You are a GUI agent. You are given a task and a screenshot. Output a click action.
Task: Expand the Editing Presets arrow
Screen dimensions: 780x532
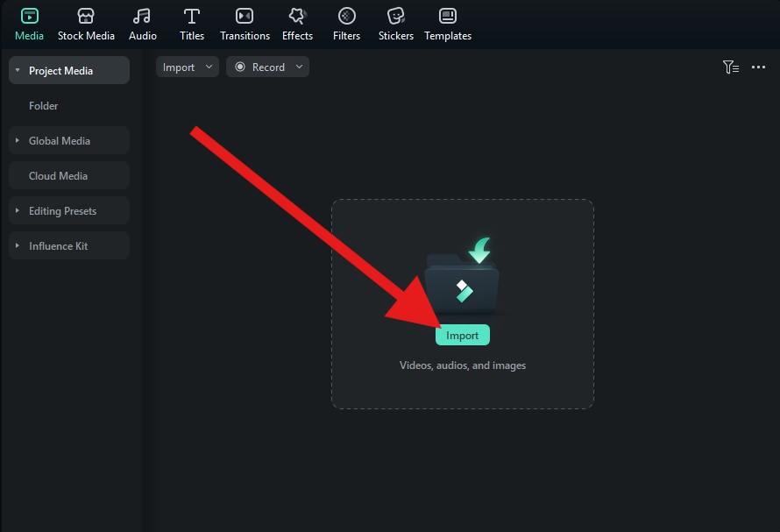pos(18,210)
